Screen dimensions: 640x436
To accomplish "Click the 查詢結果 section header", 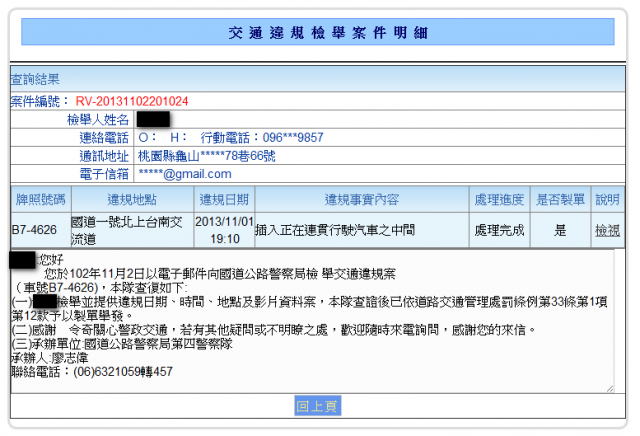I will 318,79.
